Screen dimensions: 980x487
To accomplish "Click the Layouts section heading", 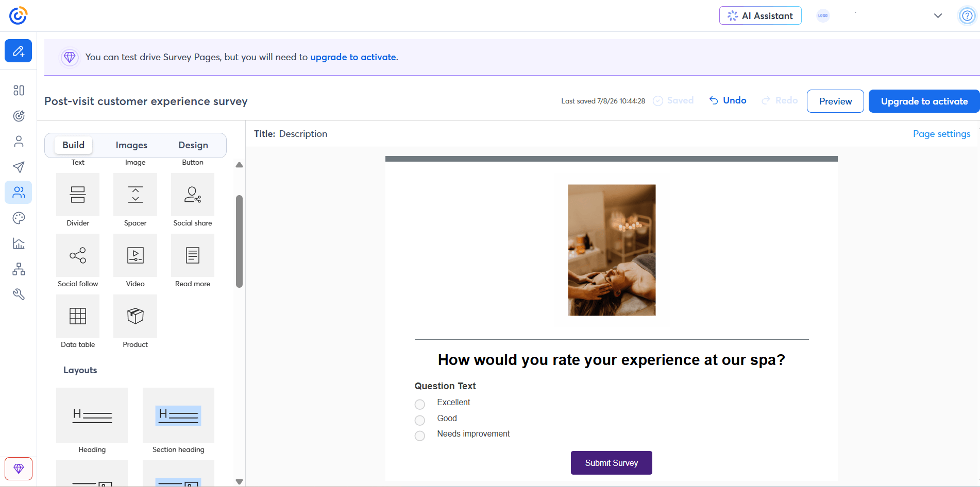I will pyautogui.click(x=80, y=370).
